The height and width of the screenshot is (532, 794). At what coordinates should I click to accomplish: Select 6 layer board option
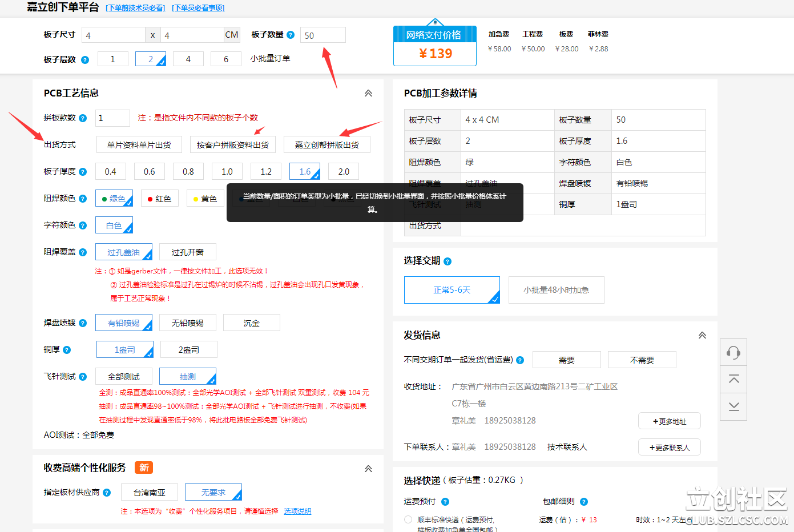tap(225, 59)
